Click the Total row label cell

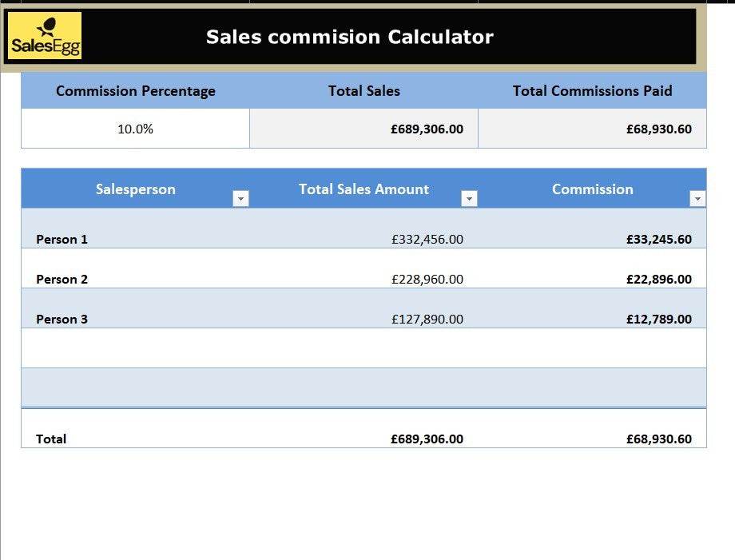click(52, 439)
